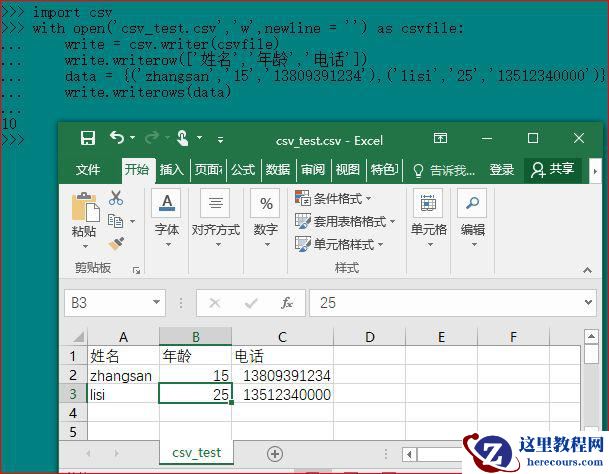Select cell containing zhangsan
This screenshot has width=609, height=474.
124,375
